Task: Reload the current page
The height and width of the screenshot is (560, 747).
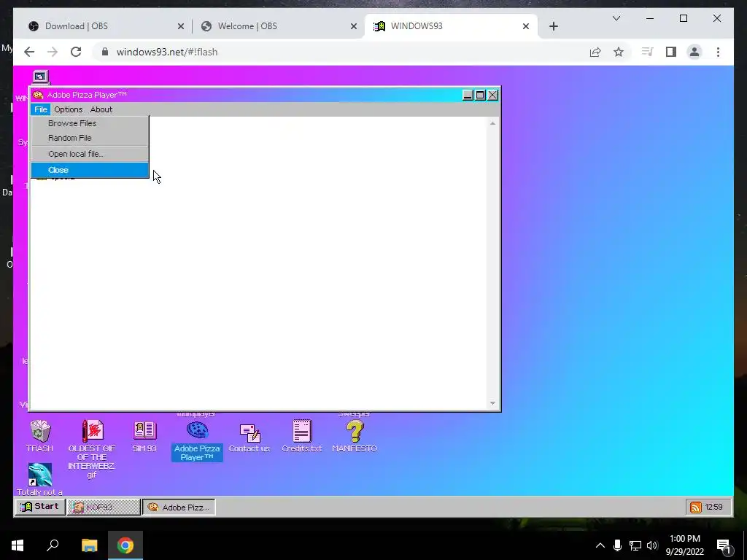Action: (76, 52)
